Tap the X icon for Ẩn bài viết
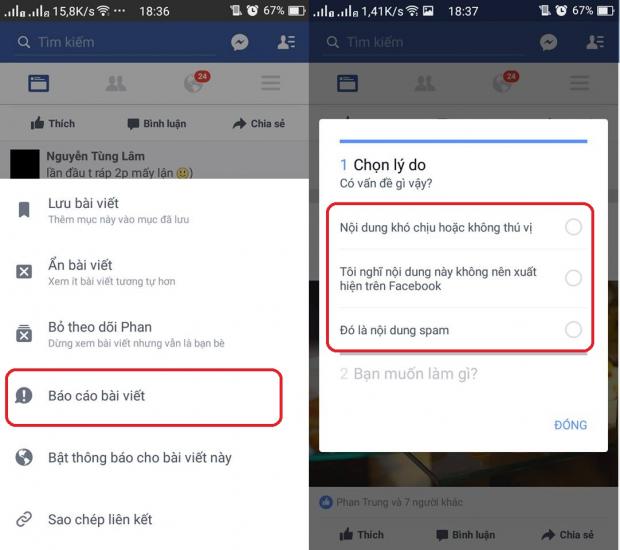620x550 pixels. coord(24,272)
